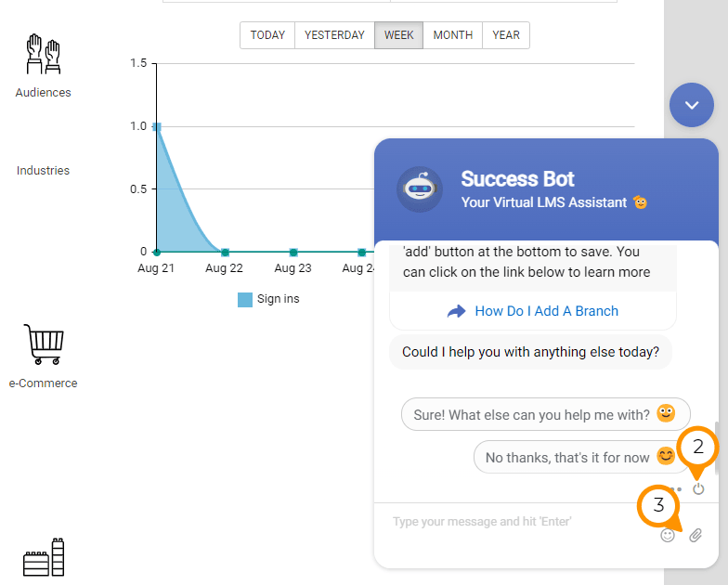Click the Sign ins legend label

(x=279, y=299)
